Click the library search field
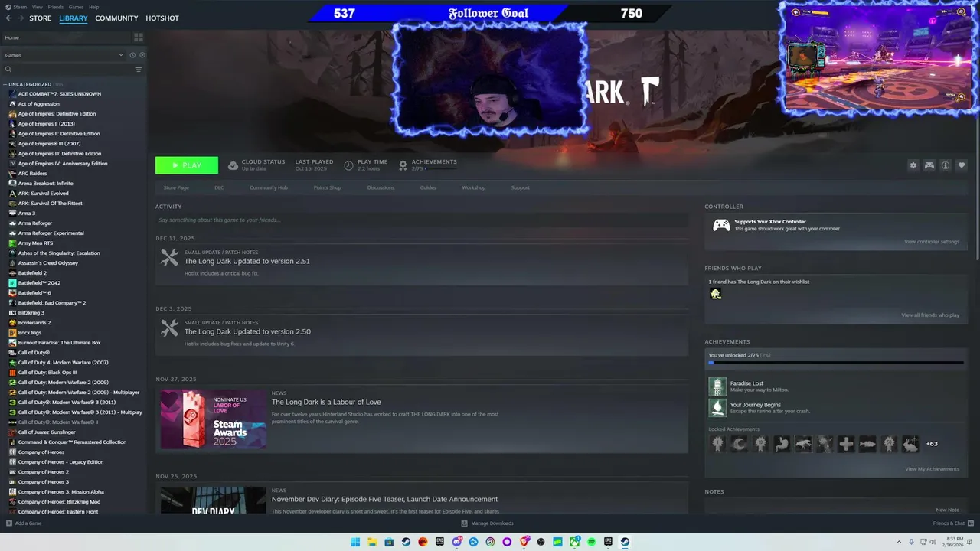 coord(67,70)
